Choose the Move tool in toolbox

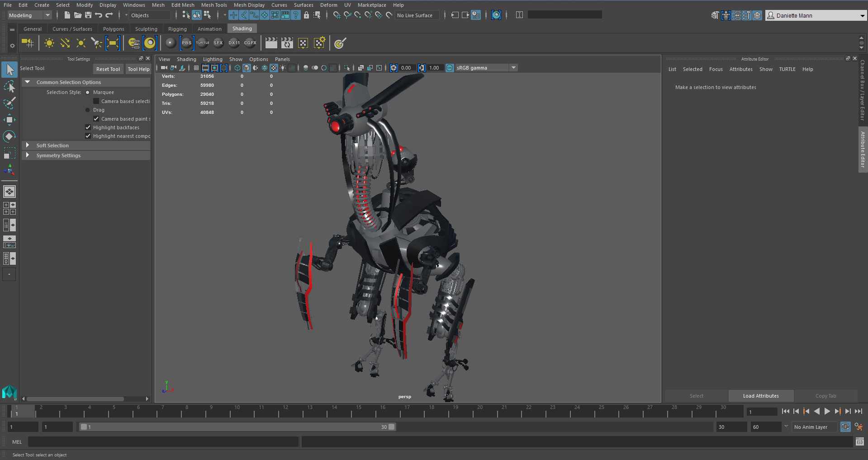click(9, 120)
